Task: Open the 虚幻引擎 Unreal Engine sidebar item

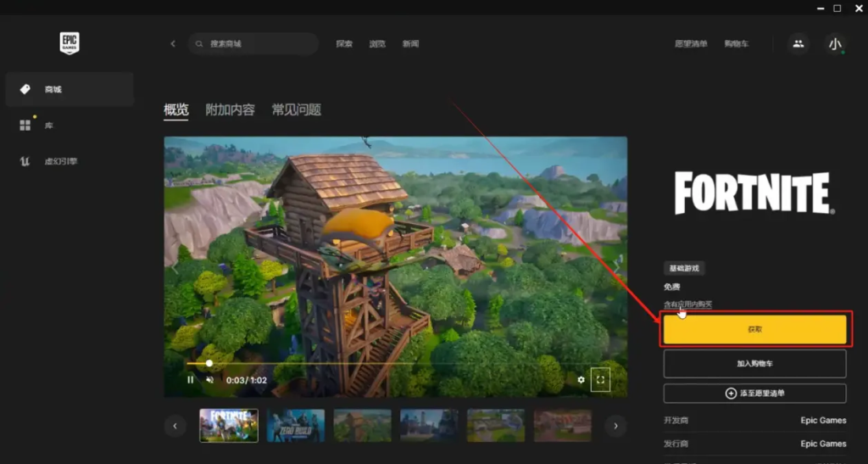Action: pyautogui.click(x=70, y=161)
